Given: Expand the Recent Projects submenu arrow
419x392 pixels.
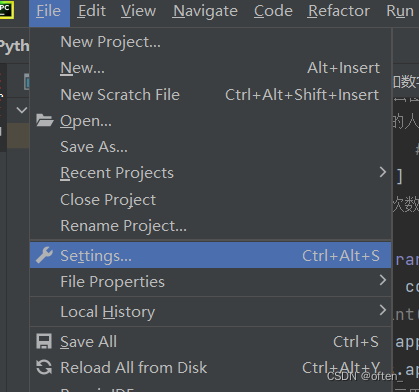Looking at the screenshot, I should [x=383, y=172].
